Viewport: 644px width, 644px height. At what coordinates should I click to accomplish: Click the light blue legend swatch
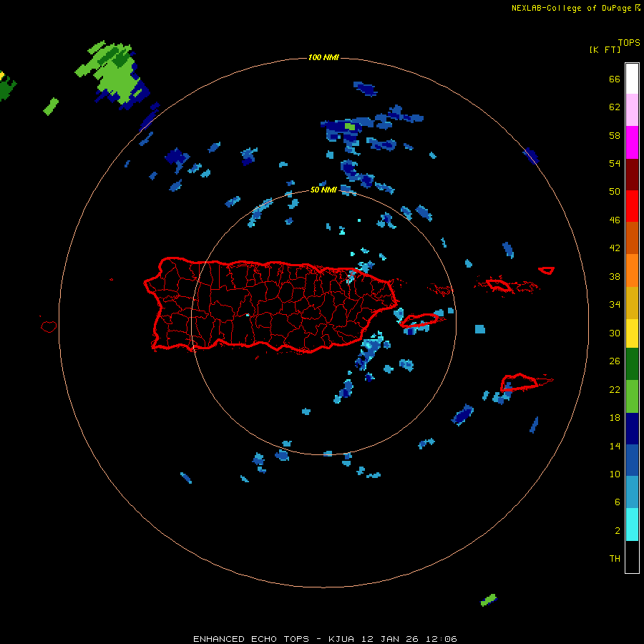(632, 492)
